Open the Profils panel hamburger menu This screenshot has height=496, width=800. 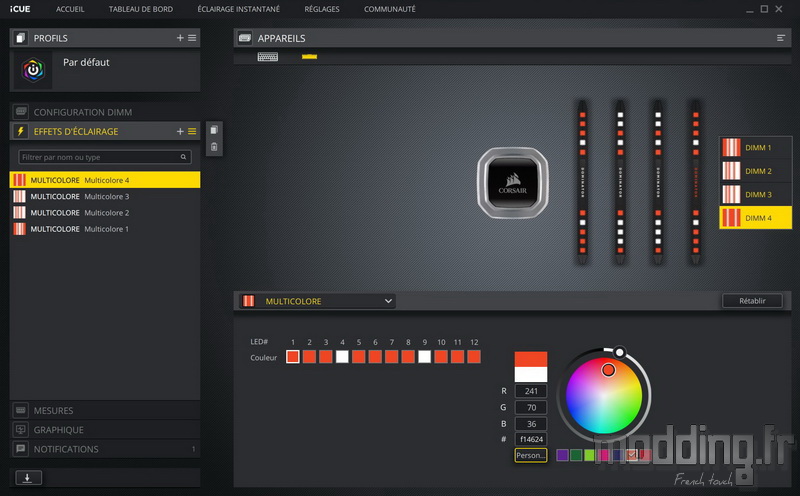tap(192, 38)
